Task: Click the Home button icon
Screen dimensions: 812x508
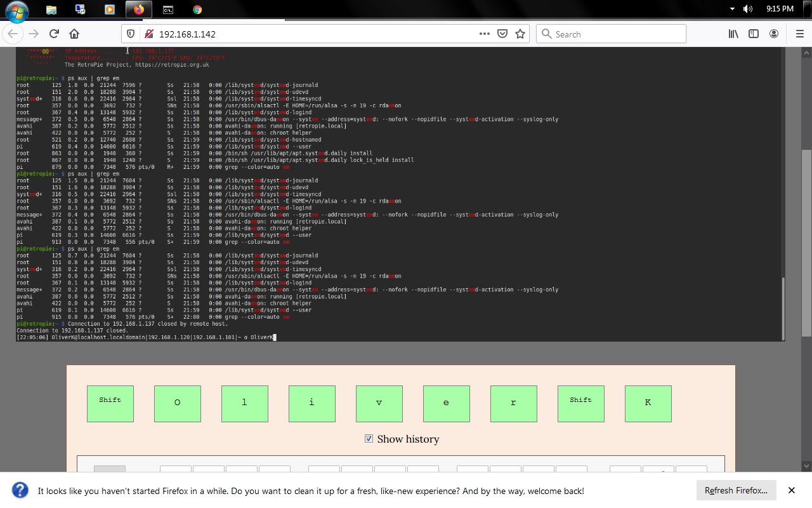Action: (74, 34)
